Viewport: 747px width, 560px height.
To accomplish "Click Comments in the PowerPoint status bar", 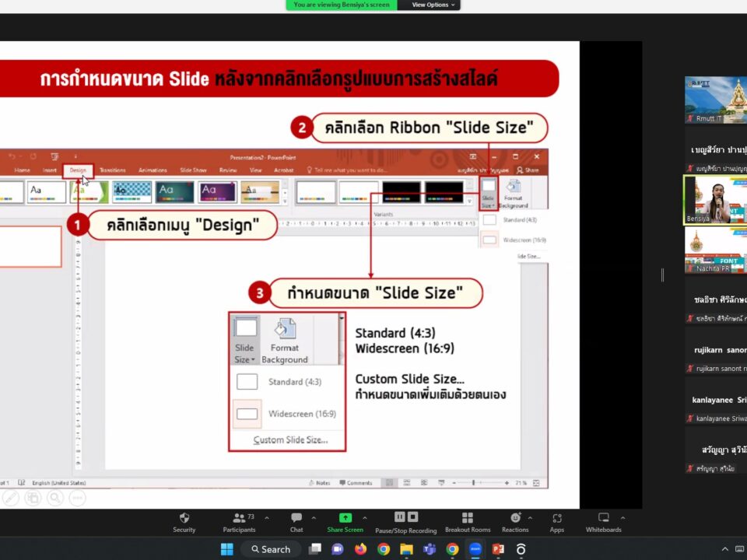I will click(356, 483).
